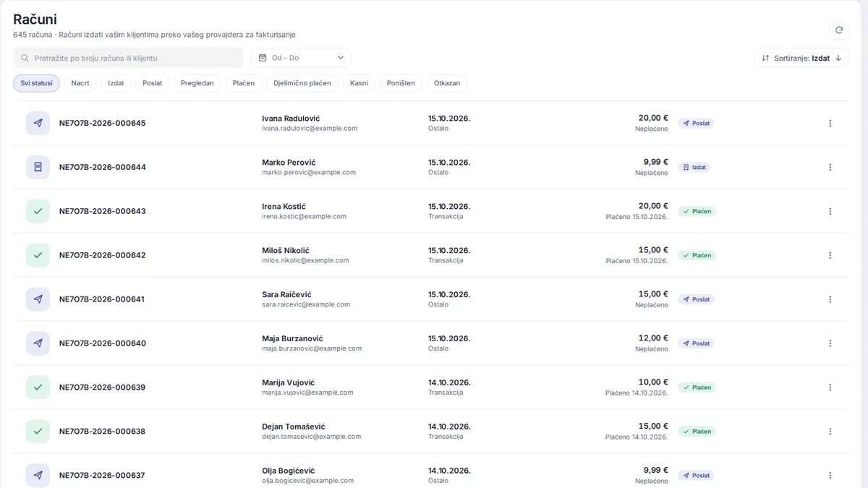Click the document icon for invoice NE7O7B-2026-000644

click(38, 167)
